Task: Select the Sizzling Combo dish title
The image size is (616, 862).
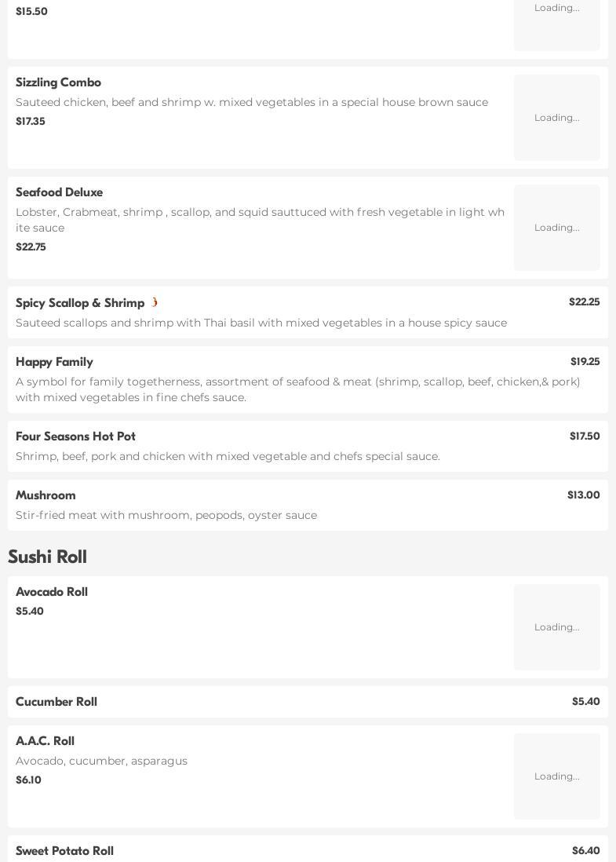Action: tap(58, 82)
